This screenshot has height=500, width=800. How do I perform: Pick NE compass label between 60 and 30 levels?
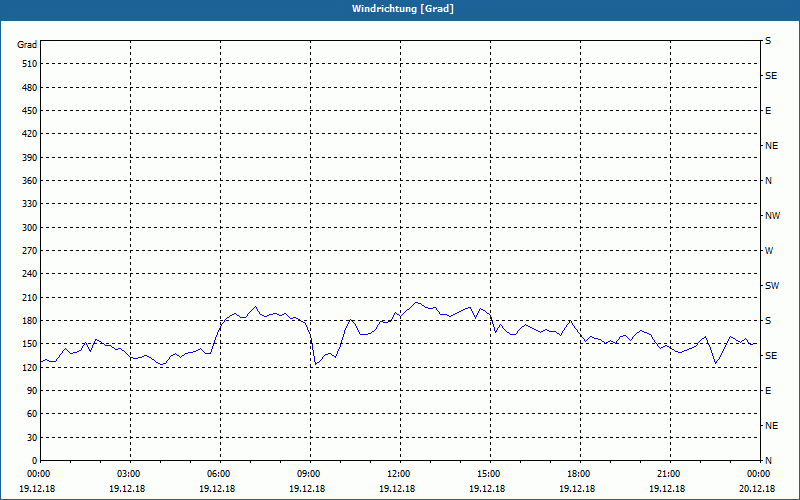coord(771,426)
